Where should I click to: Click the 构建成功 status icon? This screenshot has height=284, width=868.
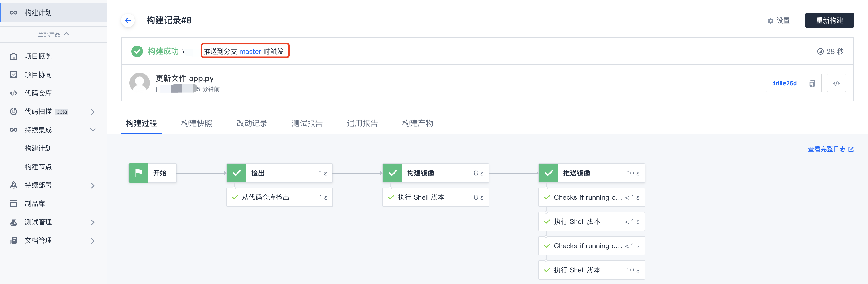[x=135, y=51]
